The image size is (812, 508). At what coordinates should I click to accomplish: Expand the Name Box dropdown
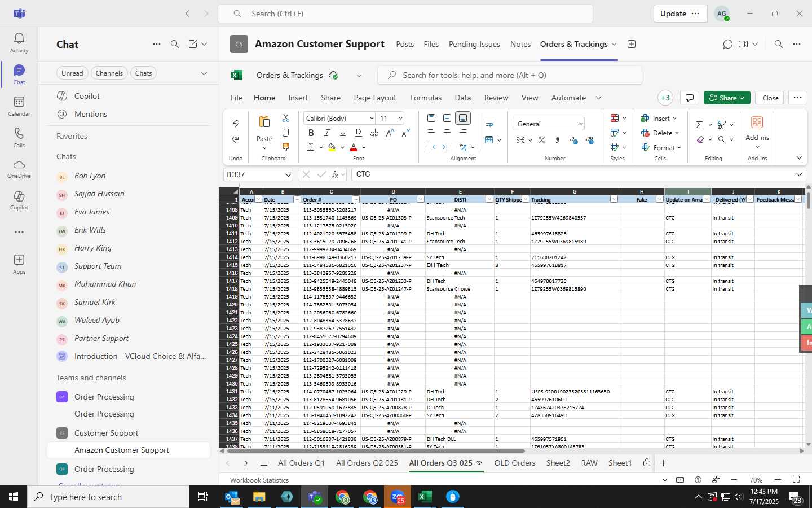(x=288, y=174)
